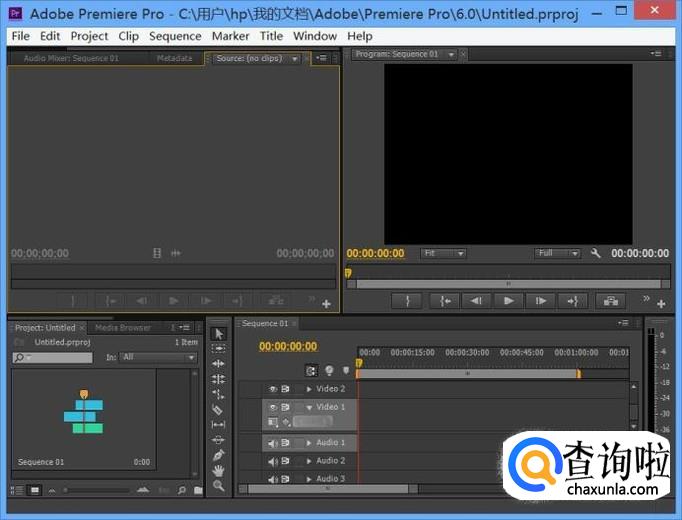Open Program Monitor settings wrench
Screen dimensions: 682x520
coord(596,254)
